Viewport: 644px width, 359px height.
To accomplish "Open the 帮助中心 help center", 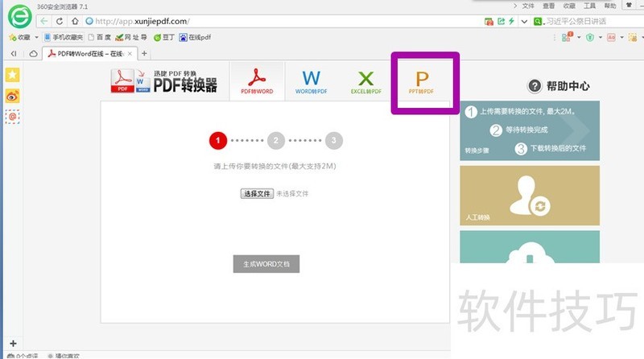I will (559, 86).
